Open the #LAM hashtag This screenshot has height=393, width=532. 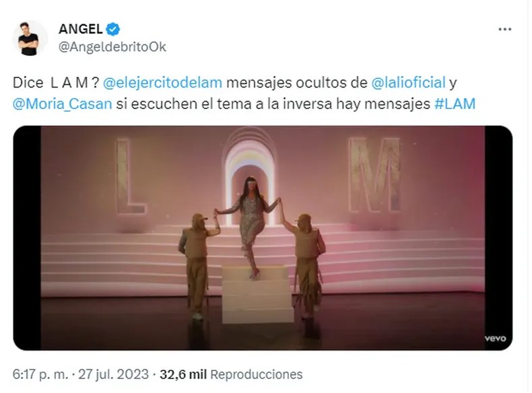(x=455, y=104)
